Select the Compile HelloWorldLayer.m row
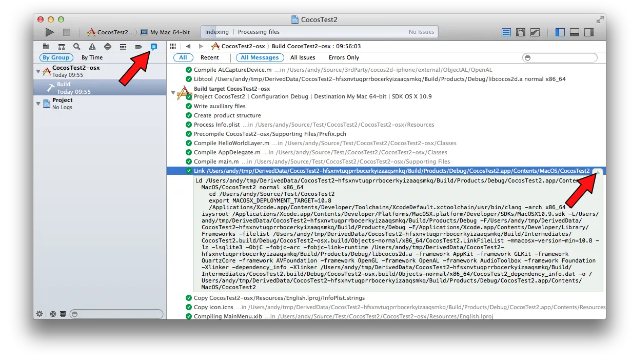The image size is (631, 364). click(x=386, y=143)
